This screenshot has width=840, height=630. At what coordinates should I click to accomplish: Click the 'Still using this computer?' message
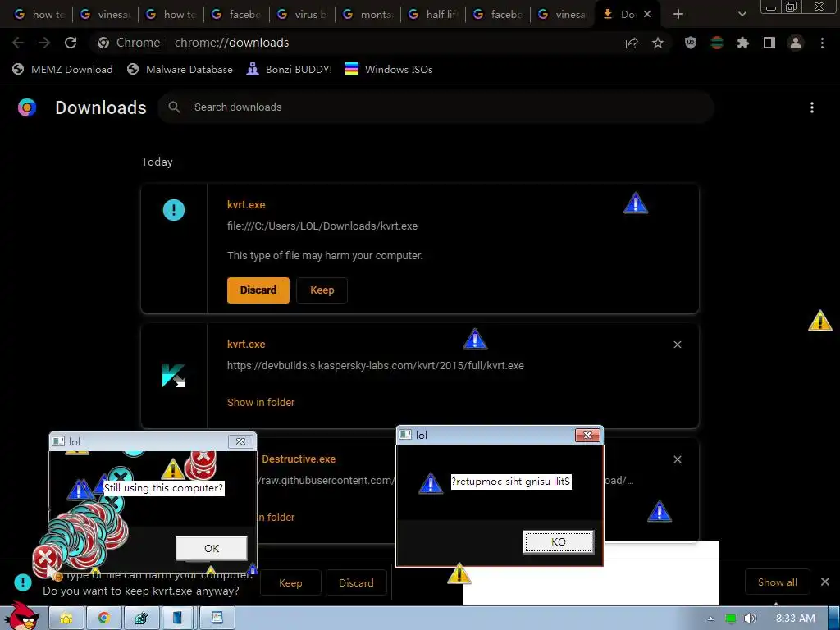(163, 488)
